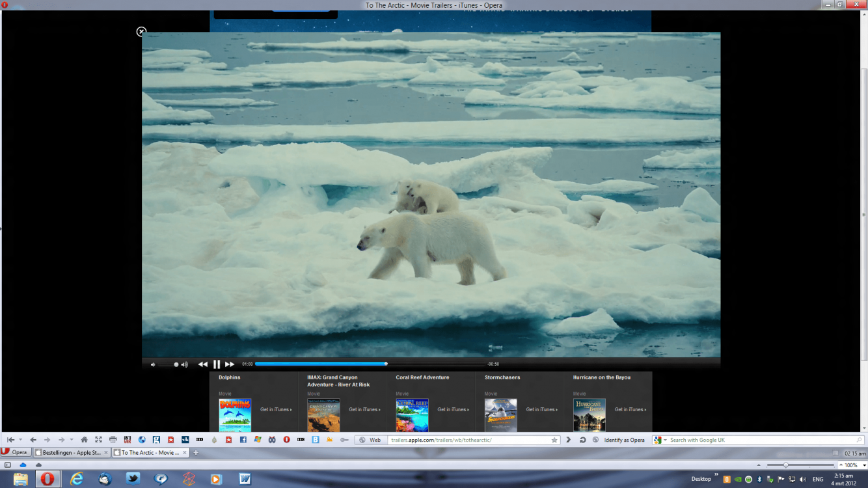Get Hurricane on the Bayou in iTunes

click(631, 409)
